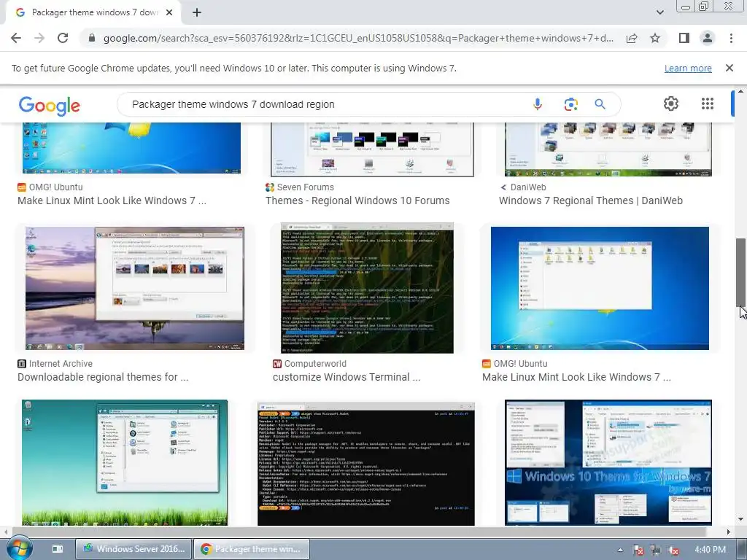Select the Packager theme windows 7 tab
The height and width of the screenshot is (560, 747).
93,12
